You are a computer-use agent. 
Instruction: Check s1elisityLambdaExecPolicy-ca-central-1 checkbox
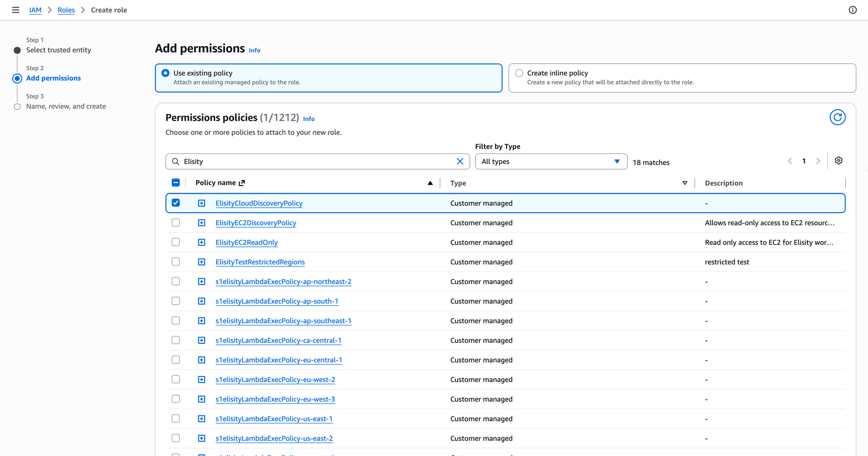(x=175, y=340)
